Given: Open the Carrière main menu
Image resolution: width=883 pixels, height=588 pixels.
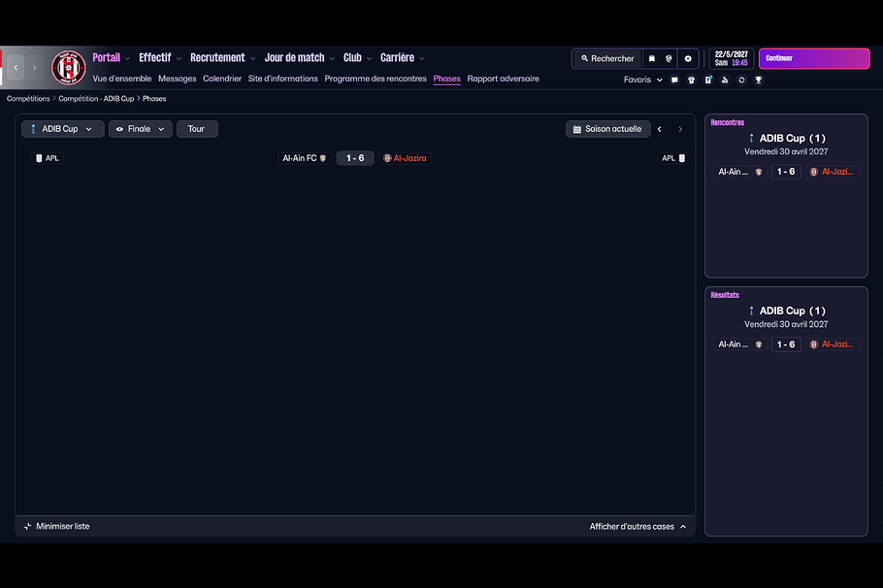Looking at the screenshot, I should tap(397, 57).
